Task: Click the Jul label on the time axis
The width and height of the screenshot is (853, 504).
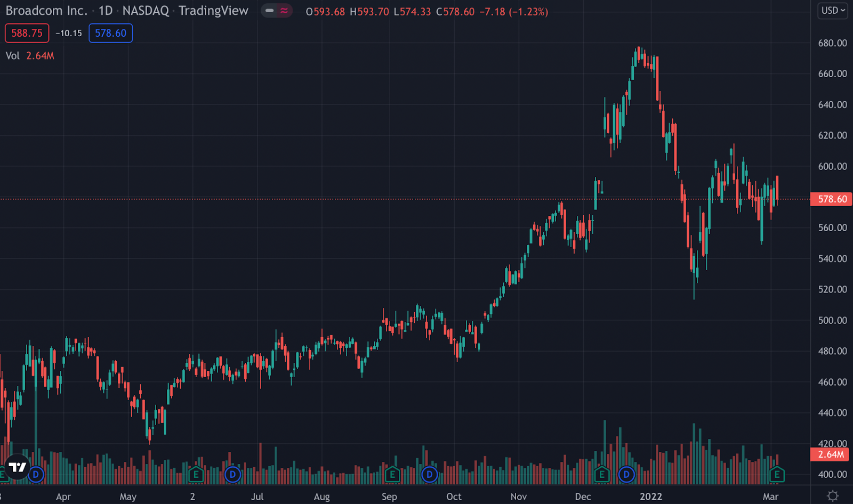Action: coord(257,497)
